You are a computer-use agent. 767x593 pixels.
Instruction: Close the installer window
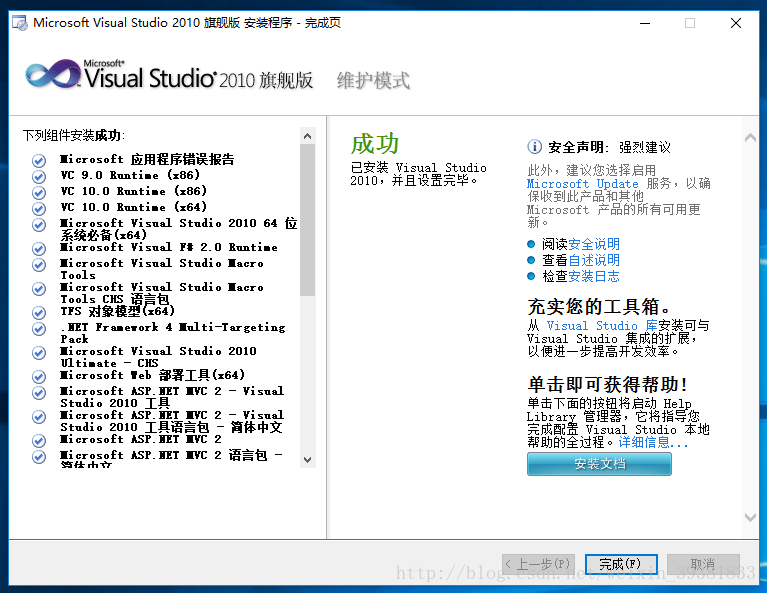736,23
